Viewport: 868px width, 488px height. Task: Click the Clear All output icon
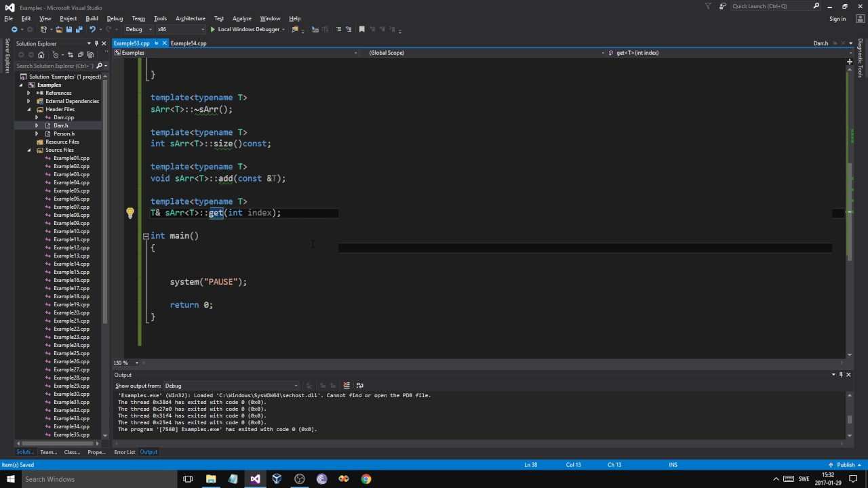(x=347, y=386)
